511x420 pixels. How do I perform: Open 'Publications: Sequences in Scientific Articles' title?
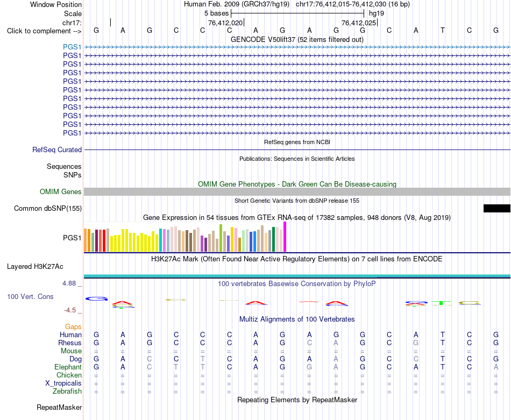click(x=297, y=159)
